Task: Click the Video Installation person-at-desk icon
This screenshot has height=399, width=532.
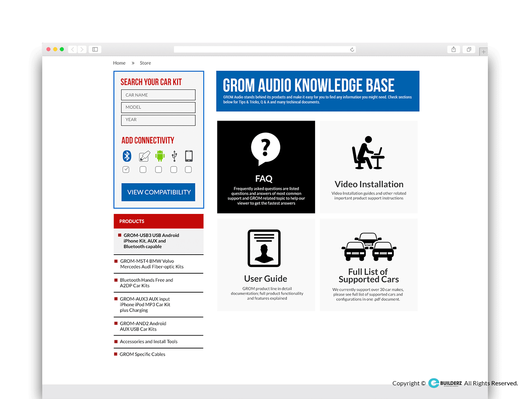Action: pos(368,153)
